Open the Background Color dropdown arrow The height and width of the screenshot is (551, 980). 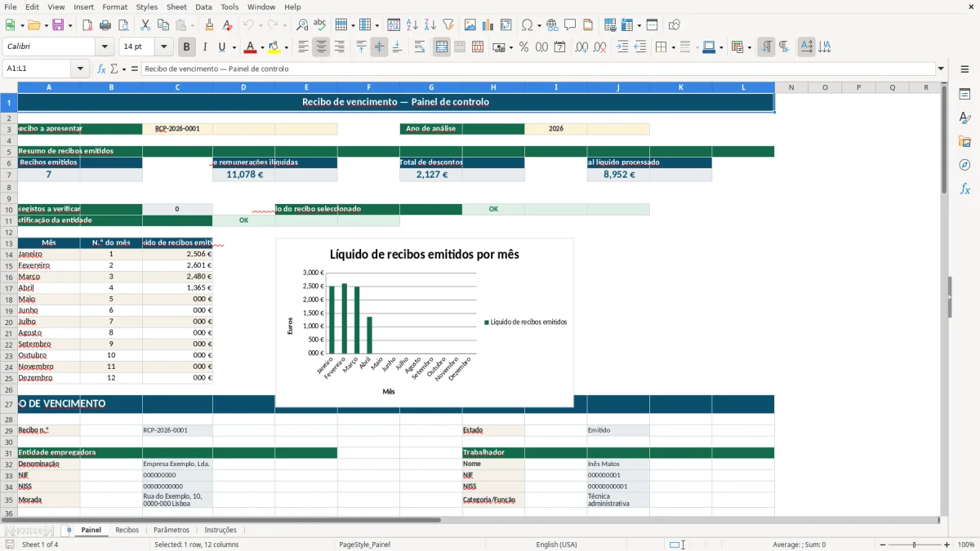tap(286, 47)
